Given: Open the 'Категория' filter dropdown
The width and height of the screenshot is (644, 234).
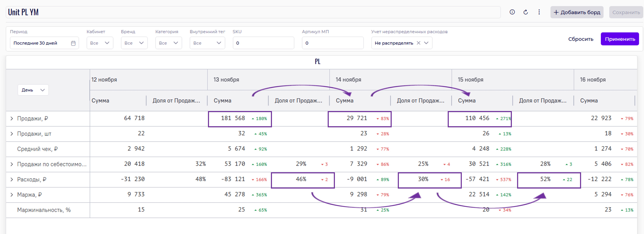Looking at the screenshot, I should [x=168, y=43].
